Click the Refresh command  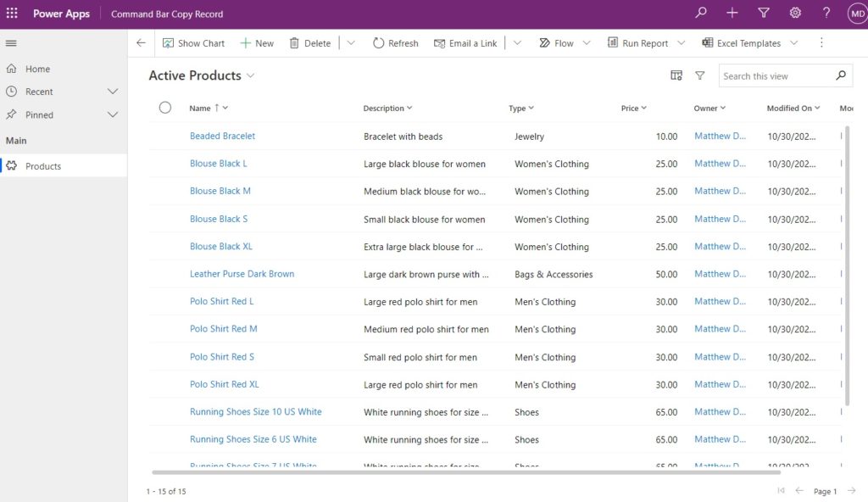pyautogui.click(x=395, y=43)
